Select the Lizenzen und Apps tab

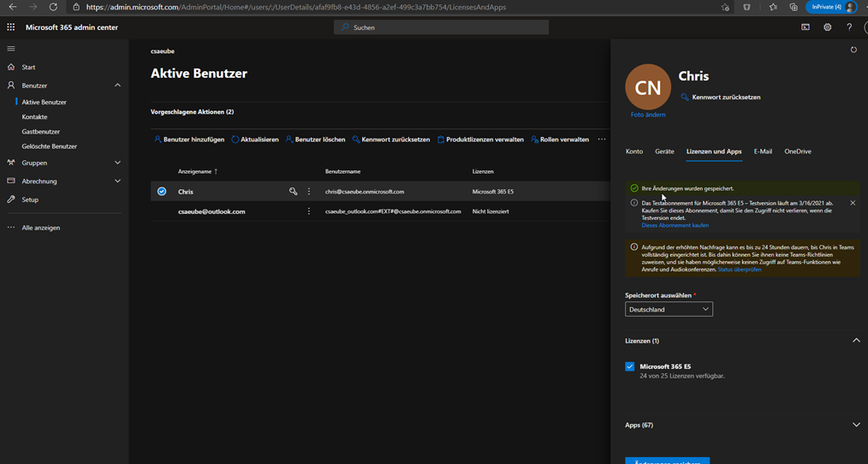click(714, 152)
